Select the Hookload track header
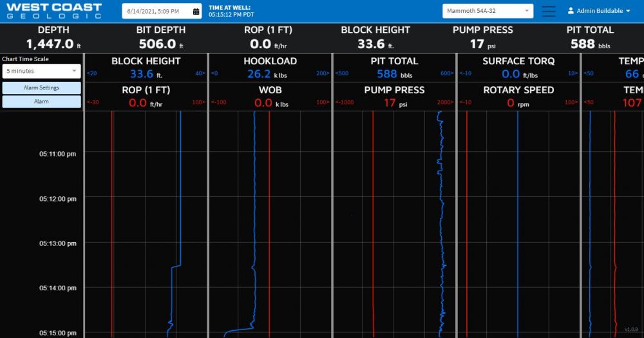The height and width of the screenshot is (338, 644). click(x=270, y=61)
